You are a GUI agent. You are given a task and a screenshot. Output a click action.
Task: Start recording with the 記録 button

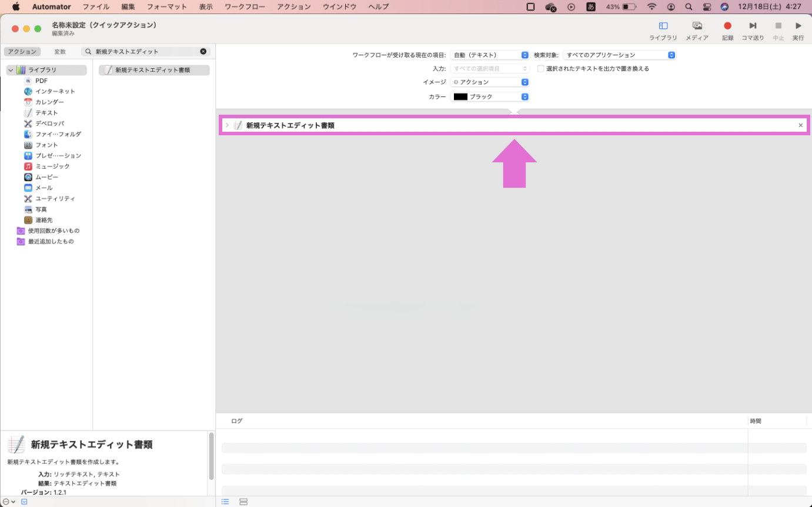pos(727,30)
